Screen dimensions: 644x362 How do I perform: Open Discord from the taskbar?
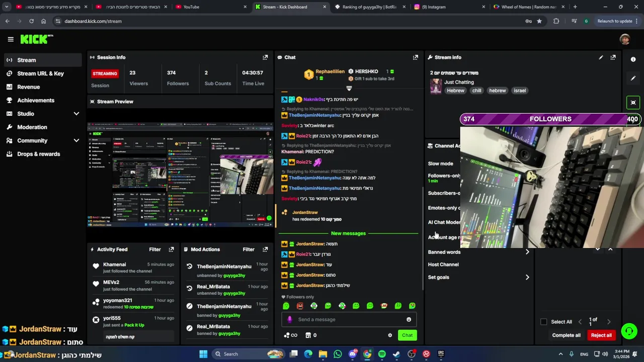pyautogui.click(x=352, y=354)
